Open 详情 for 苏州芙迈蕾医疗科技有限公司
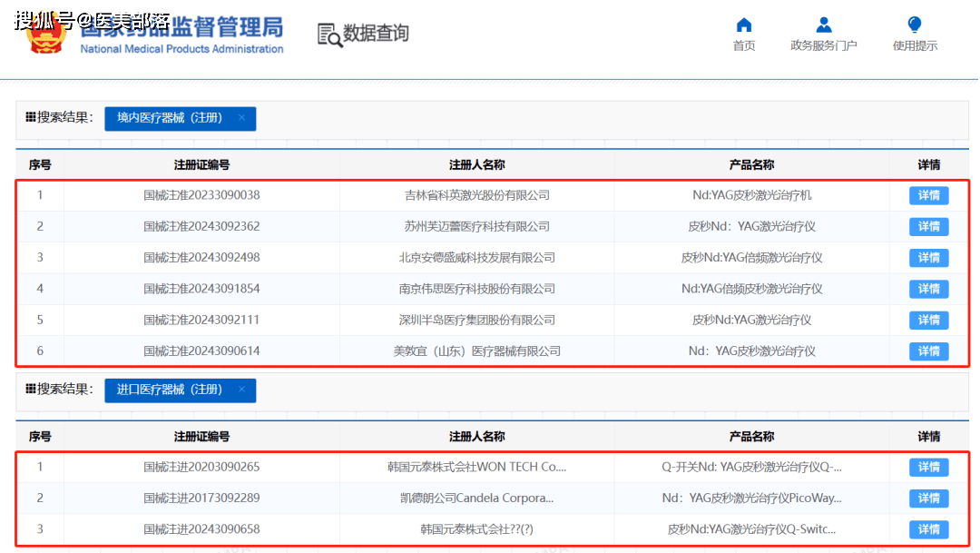Viewport: 980px width, 553px height. (x=928, y=226)
